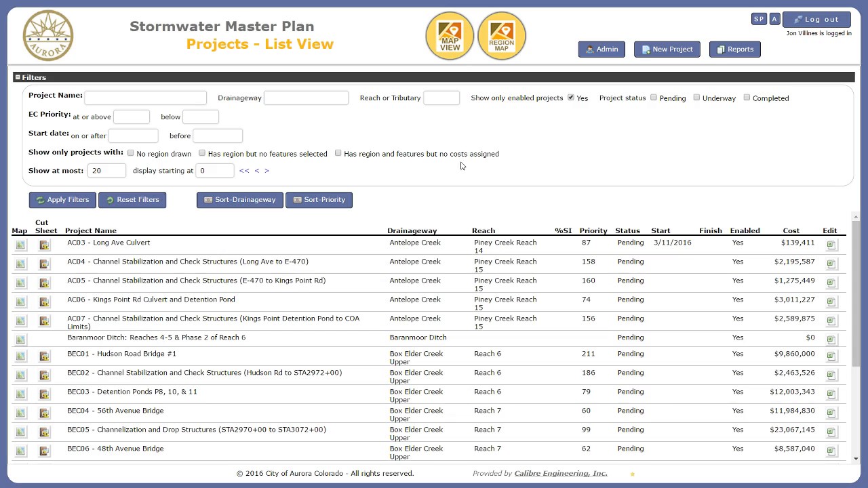Viewport: 868px width, 488px height.
Task: Click scrollbar down arrow of project list
Action: tap(856, 459)
